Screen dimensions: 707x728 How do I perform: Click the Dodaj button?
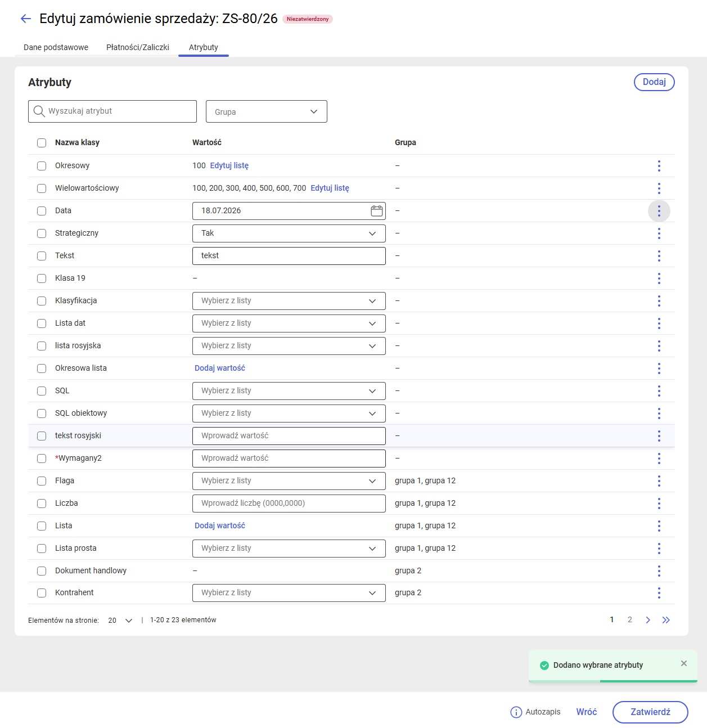tap(654, 82)
